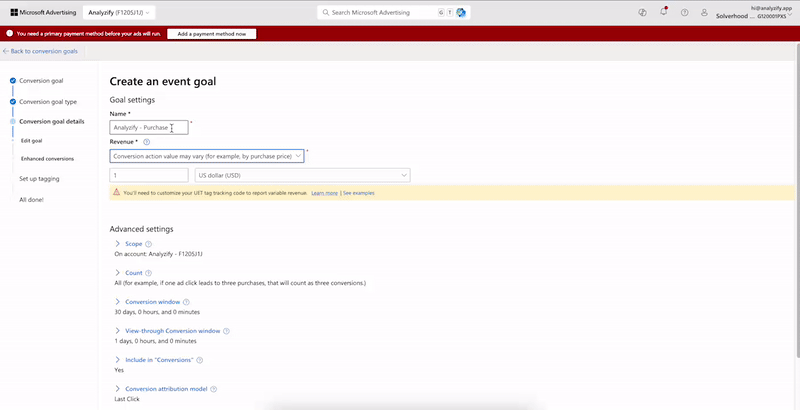The image size is (800, 410).
Task: Click Add a payment method now
Action: tap(212, 34)
